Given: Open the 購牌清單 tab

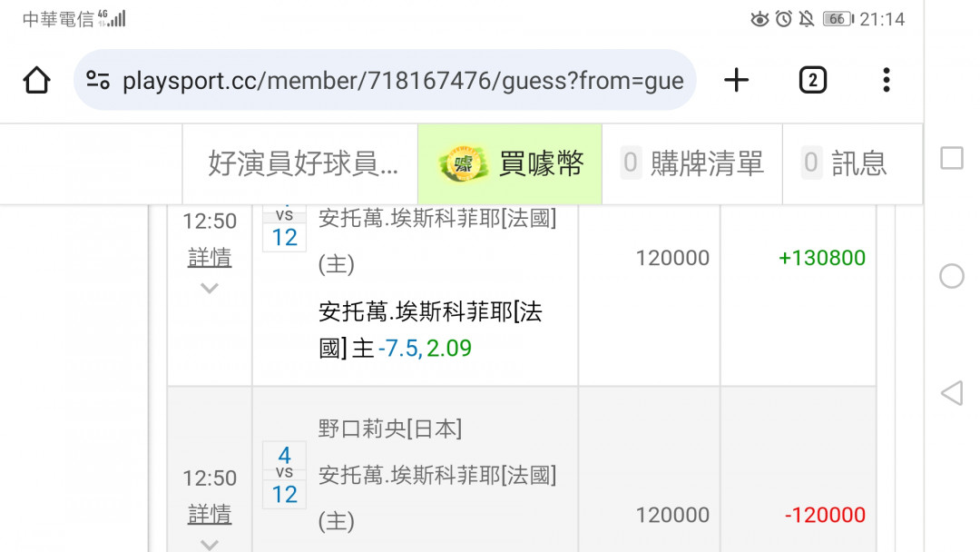Looking at the screenshot, I should click(692, 163).
